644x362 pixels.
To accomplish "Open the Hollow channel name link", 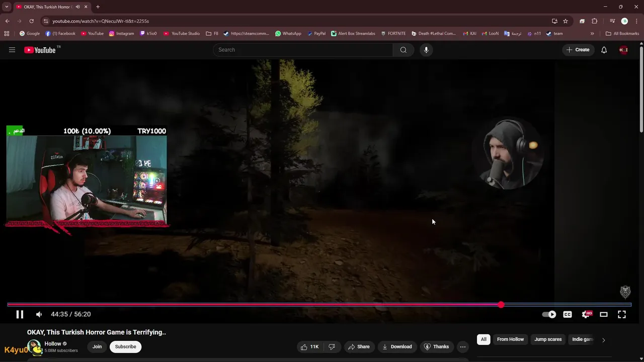I will point(53,344).
